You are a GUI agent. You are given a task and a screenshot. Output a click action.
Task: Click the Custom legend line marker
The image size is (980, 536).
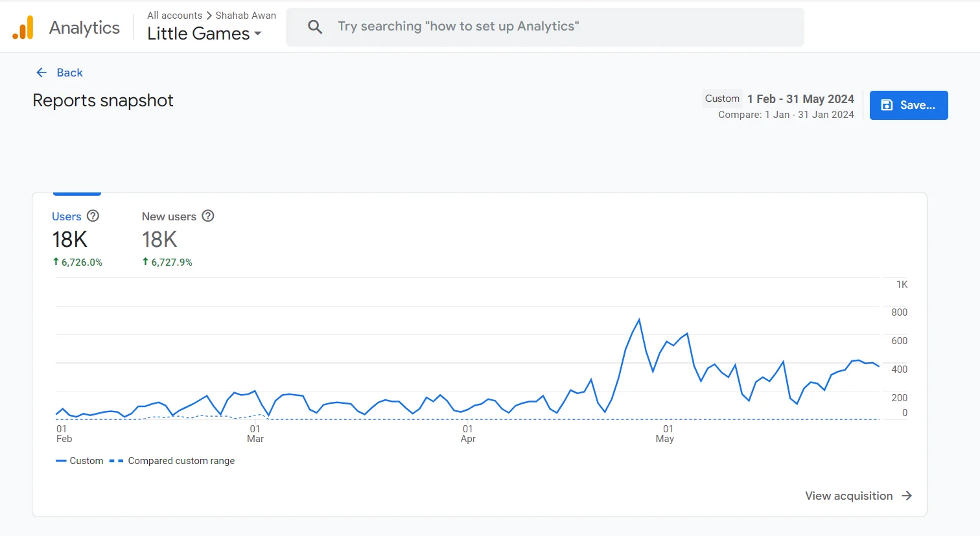point(62,461)
